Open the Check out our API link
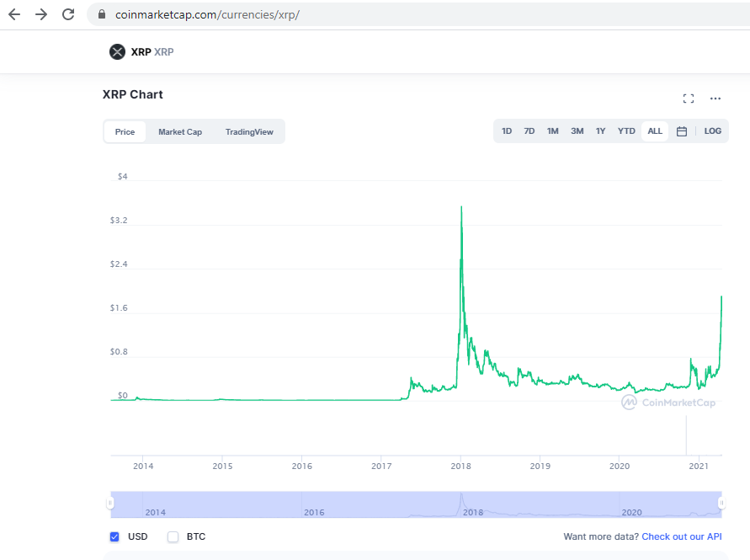750x560 pixels. point(682,536)
